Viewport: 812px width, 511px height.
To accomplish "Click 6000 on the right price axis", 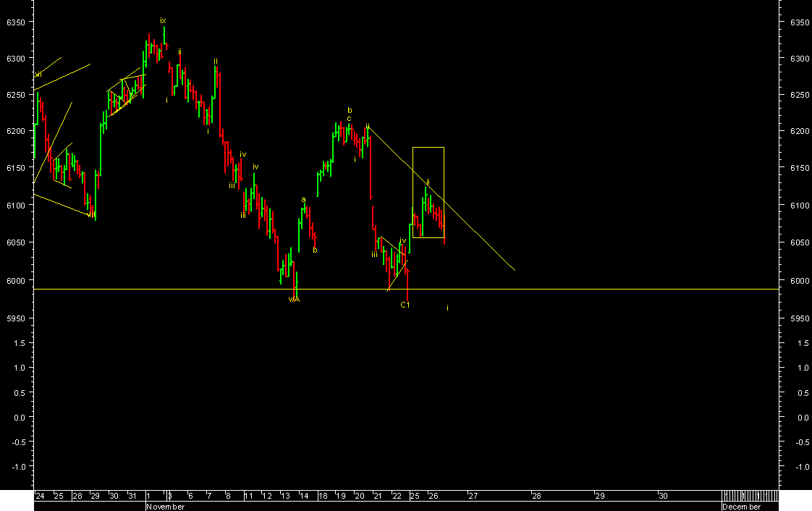I will 799,280.
